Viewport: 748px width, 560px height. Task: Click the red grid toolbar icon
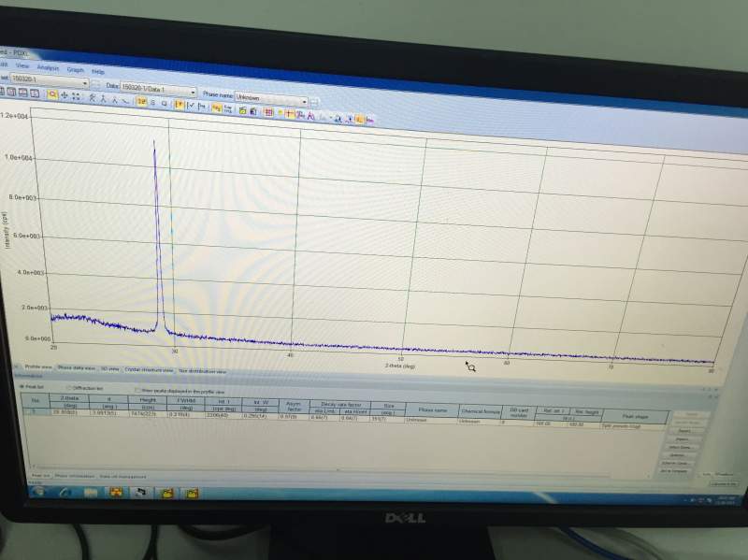click(x=268, y=111)
